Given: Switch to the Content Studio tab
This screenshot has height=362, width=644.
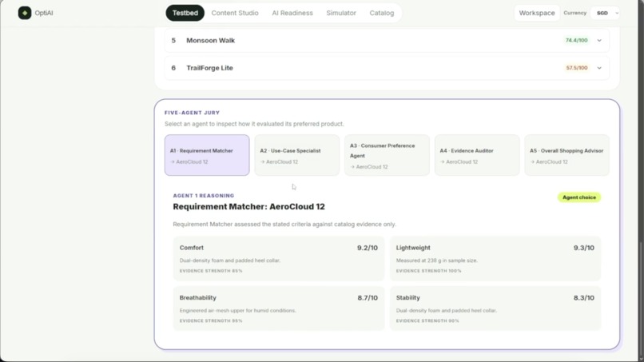Looking at the screenshot, I should [x=235, y=13].
